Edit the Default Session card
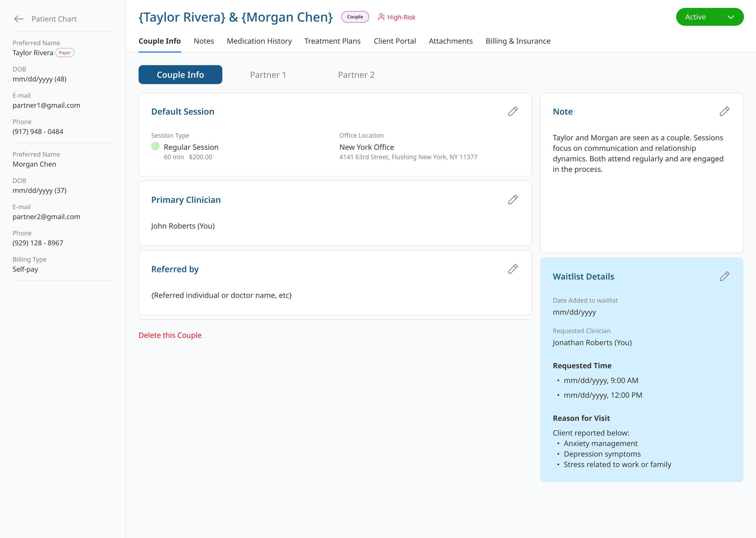The image size is (756, 538). [x=513, y=111]
